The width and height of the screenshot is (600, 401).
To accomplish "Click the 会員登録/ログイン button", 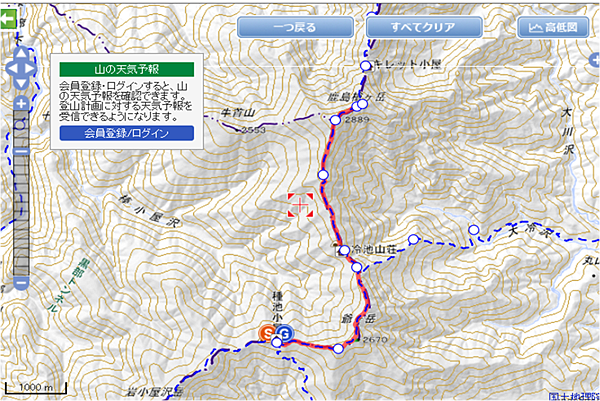I will 127,133.
